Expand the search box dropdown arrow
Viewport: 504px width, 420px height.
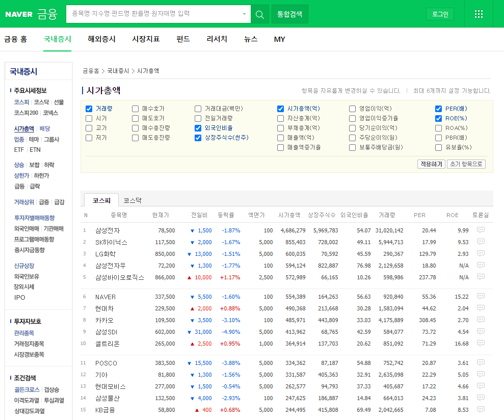244,14
